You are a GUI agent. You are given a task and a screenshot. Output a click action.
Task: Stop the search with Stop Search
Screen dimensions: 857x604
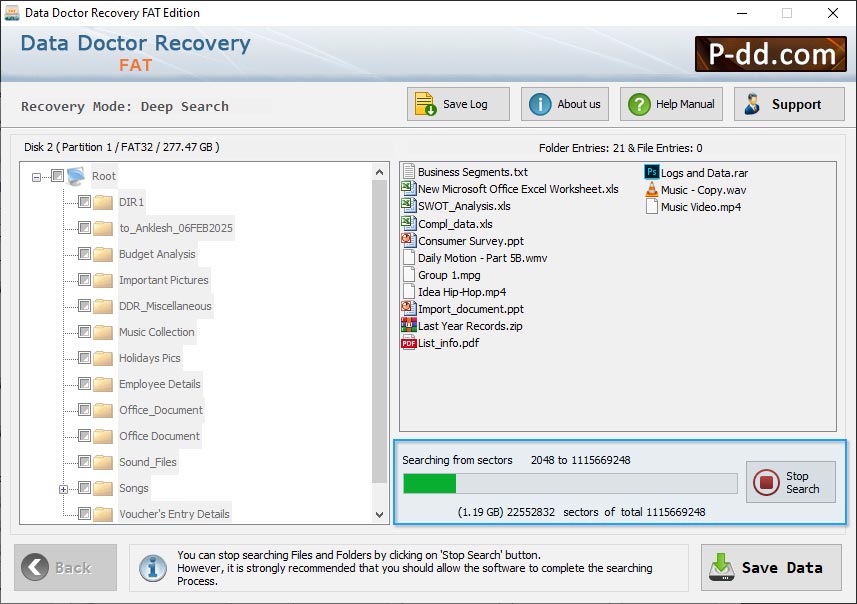point(791,482)
